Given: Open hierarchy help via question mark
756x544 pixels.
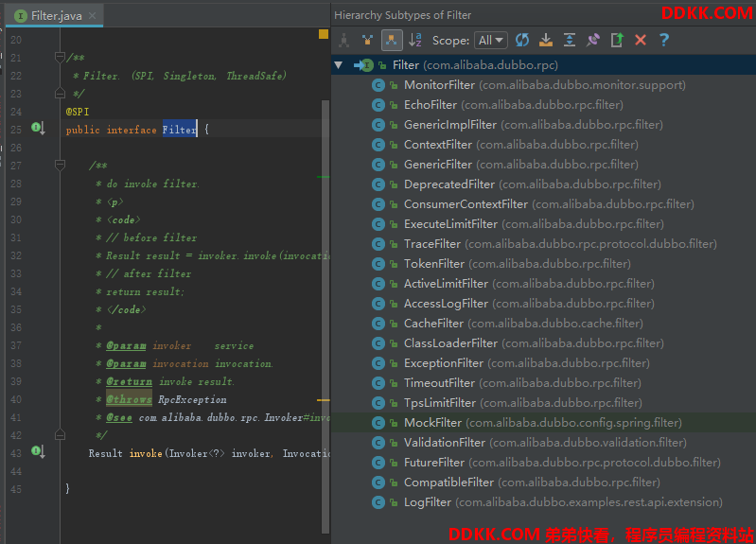Looking at the screenshot, I should point(664,40).
